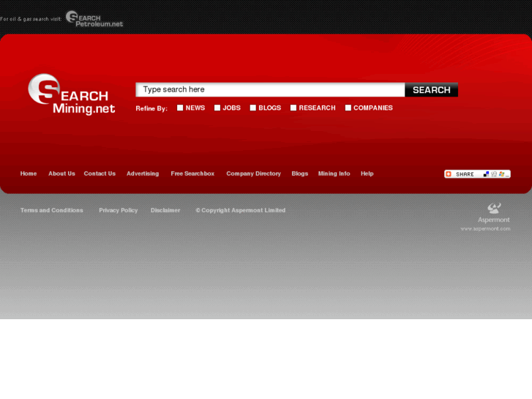Open the Share bookmark button
This screenshot has width=532, height=399.
[477, 174]
